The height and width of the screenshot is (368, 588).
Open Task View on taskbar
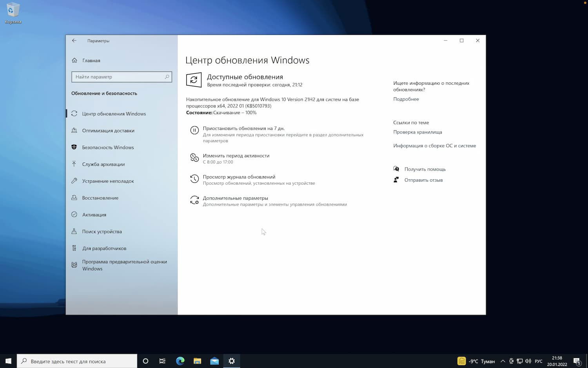[x=162, y=361]
